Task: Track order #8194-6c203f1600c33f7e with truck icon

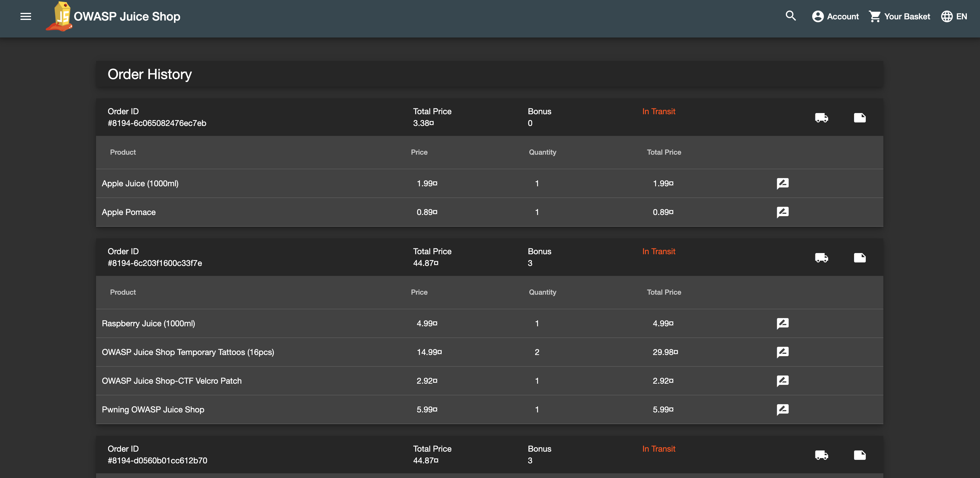Action: 821,258
